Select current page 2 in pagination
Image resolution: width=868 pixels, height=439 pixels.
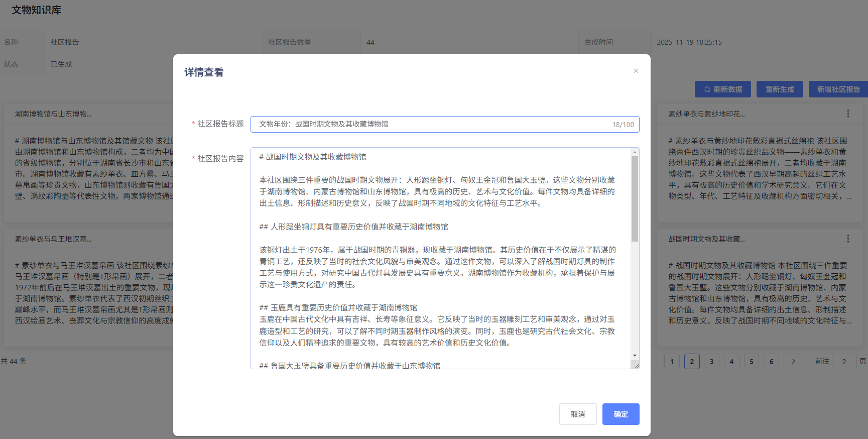pyautogui.click(x=692, y=361)
